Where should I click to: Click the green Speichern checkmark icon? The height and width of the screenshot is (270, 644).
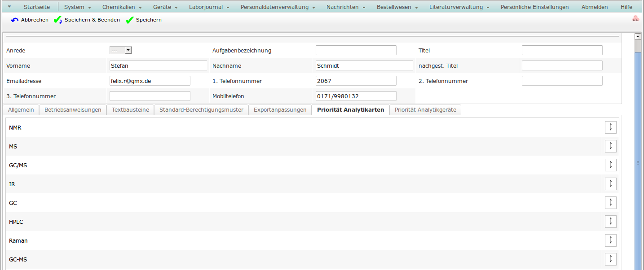(130, 20)
